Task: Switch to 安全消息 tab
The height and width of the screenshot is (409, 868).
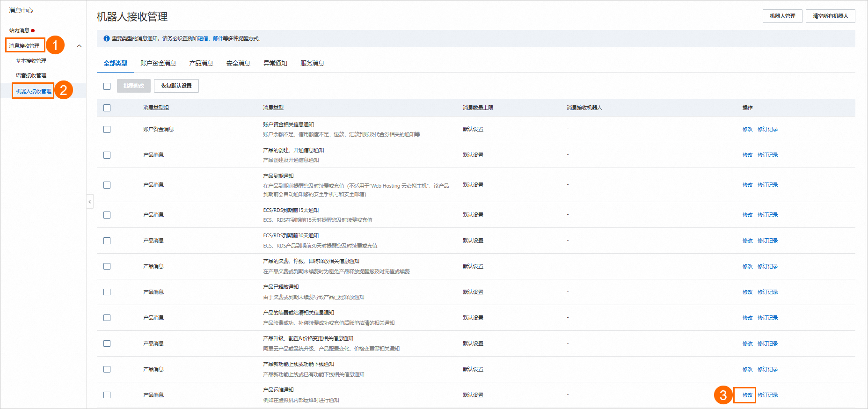Action: pyautogui.click(x=238, y=63)
